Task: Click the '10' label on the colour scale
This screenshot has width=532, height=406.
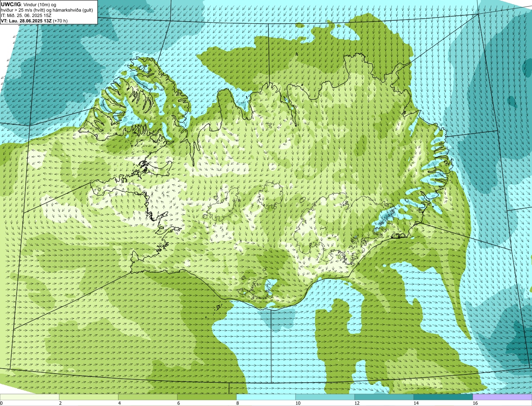Action: (298, 403)
